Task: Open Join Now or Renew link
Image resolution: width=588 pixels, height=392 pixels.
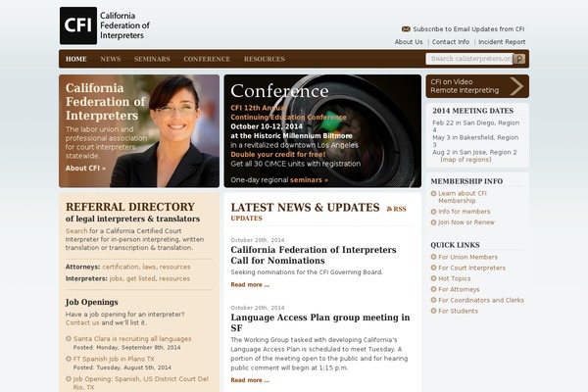Action: coord(466,222)
